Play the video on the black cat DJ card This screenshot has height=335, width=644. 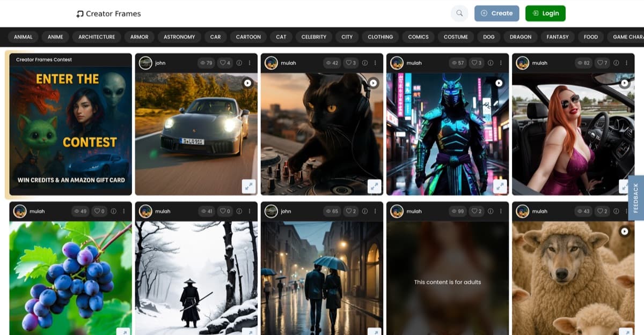tap(374, 82)
